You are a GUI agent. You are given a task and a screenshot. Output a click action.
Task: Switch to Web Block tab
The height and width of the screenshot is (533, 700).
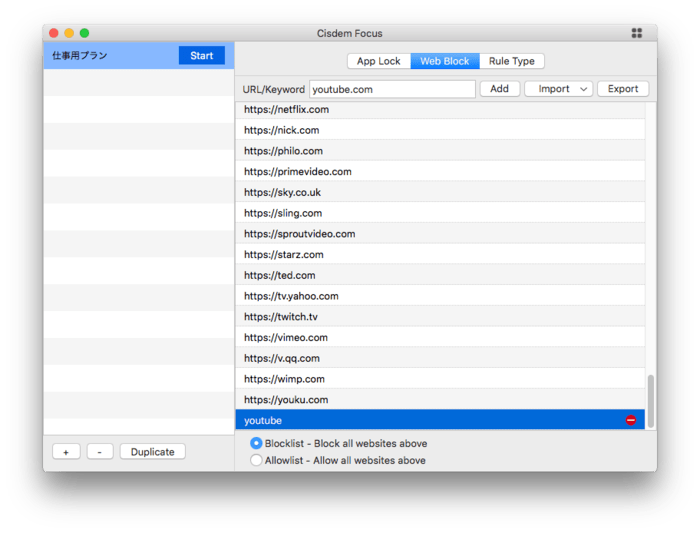(445, 61)
